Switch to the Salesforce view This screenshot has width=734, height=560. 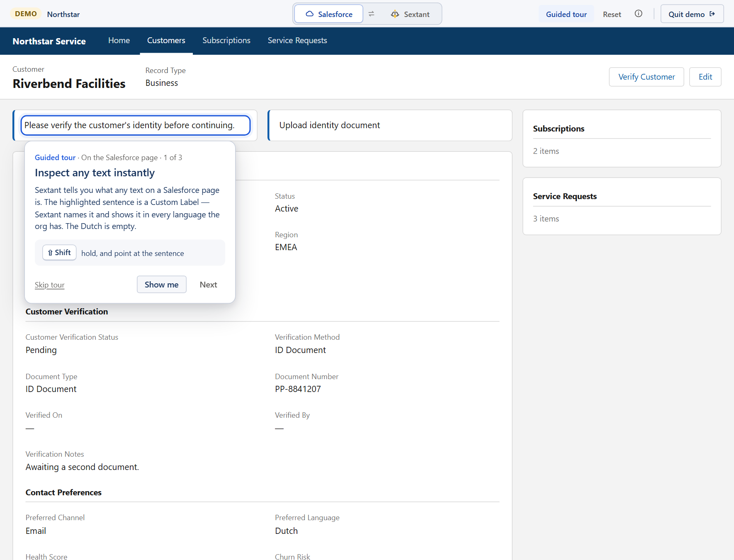[329, 14]
